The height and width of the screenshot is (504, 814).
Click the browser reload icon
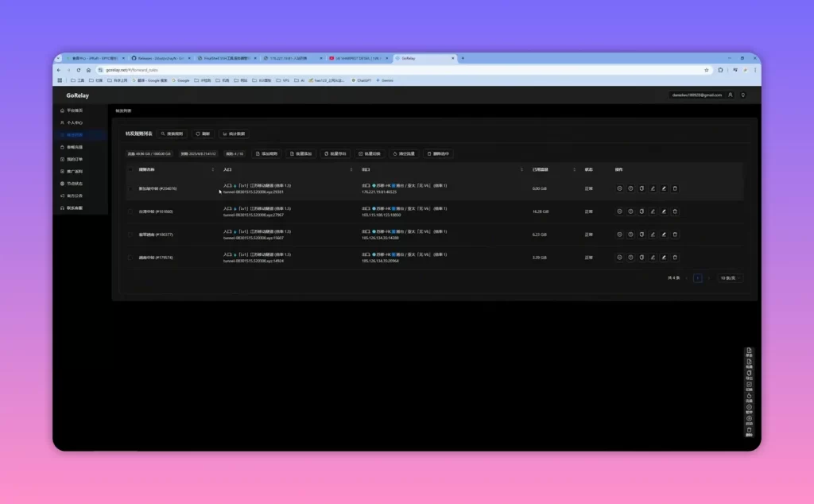(79, 70)
